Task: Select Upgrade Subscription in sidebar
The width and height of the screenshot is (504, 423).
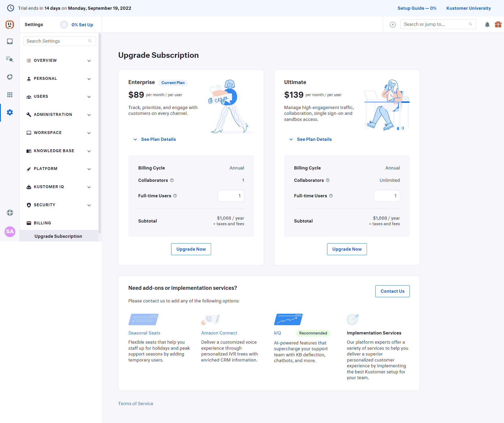Action: (59, 236)
